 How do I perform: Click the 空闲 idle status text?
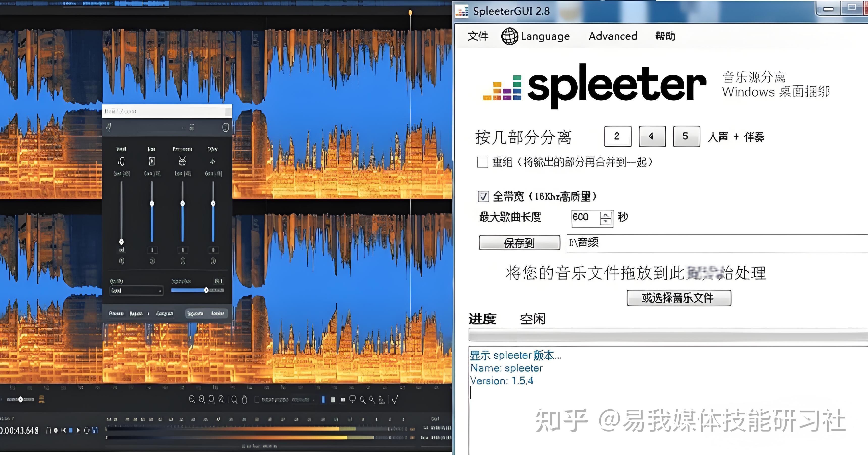[x=532, y=319]
